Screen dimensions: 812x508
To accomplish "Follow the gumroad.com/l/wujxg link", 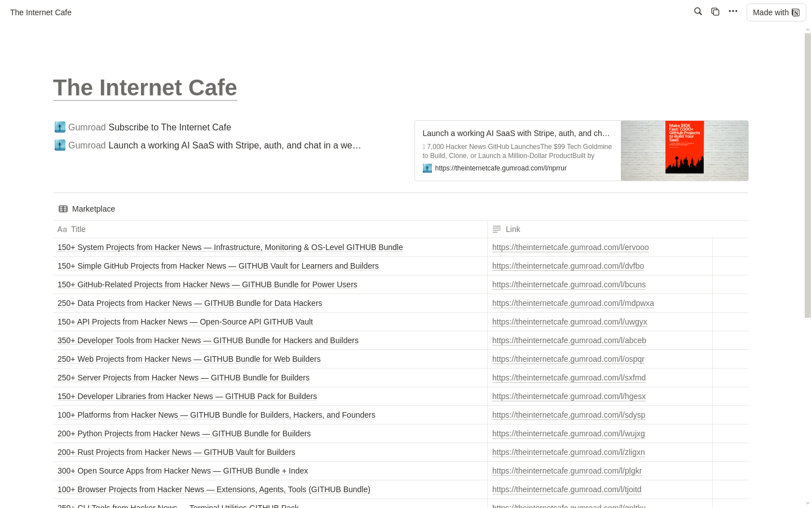I will click(x=568, y=433).
